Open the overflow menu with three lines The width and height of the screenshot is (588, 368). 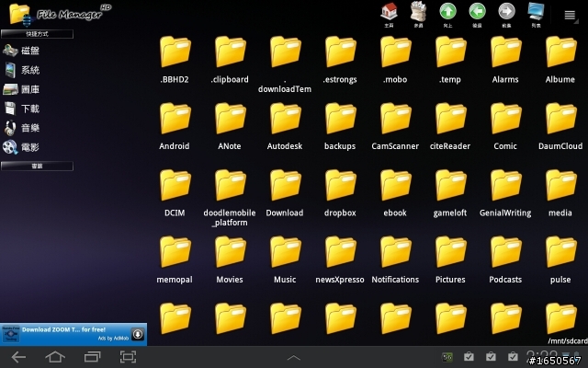[570, 15]
